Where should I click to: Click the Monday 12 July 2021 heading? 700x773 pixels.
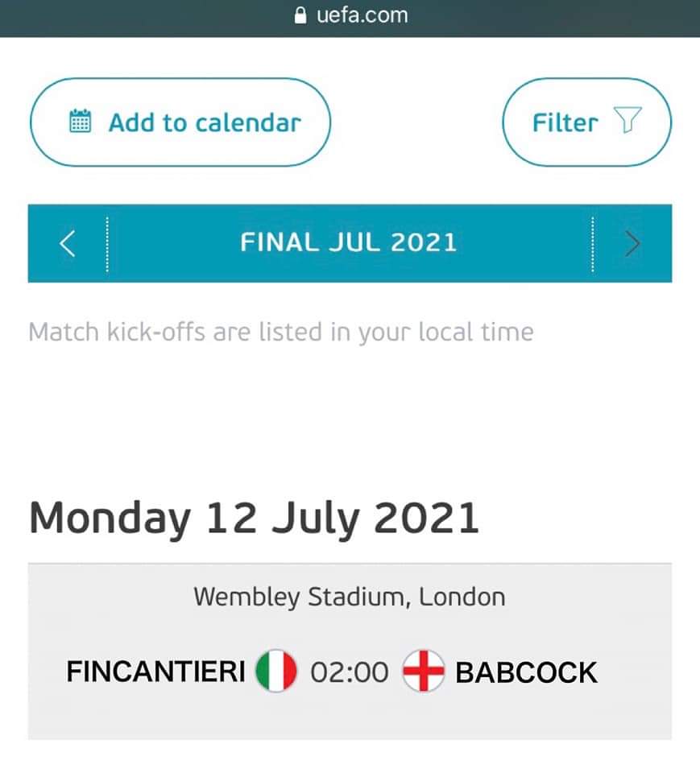[x=254, y=518]
